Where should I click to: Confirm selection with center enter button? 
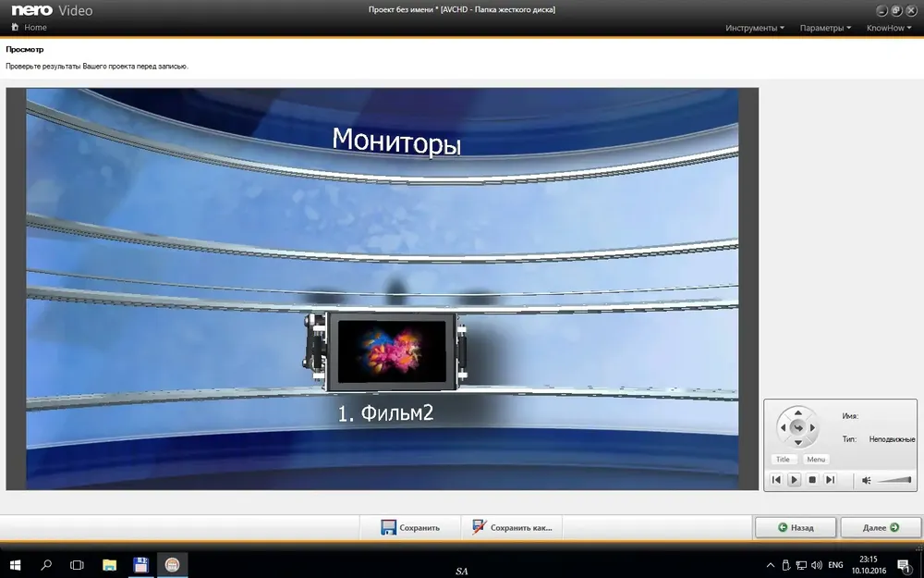[798, 427]
